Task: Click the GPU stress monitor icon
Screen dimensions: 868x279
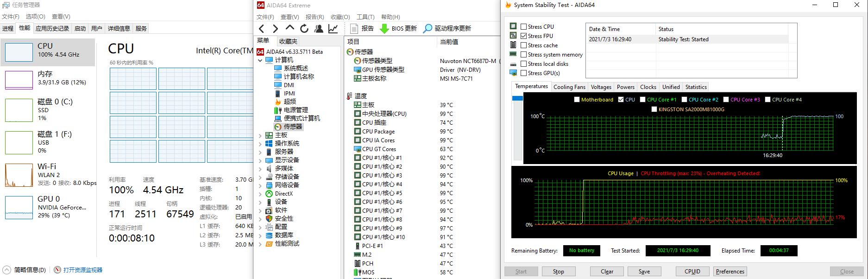Action: coord(513,73)
